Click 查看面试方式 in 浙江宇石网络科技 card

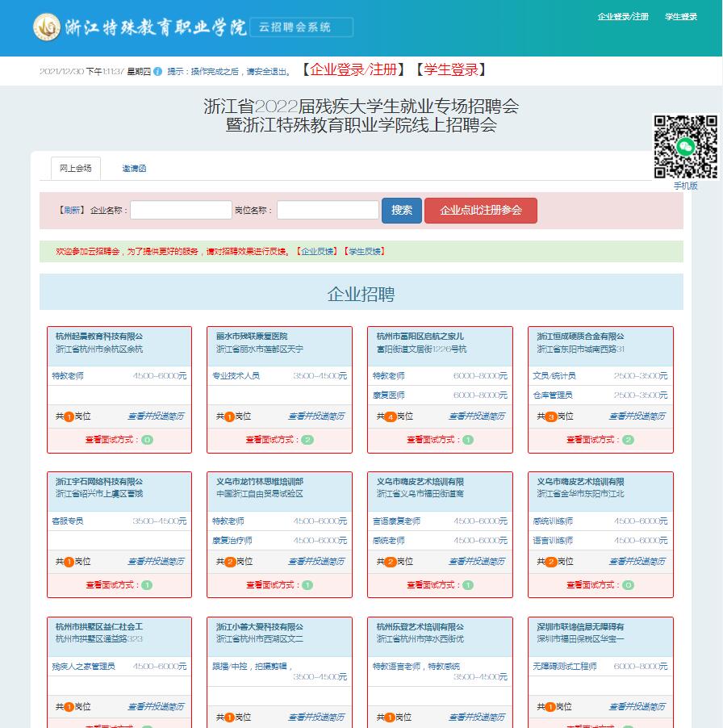pyautogui.click(x=111, y=585)
